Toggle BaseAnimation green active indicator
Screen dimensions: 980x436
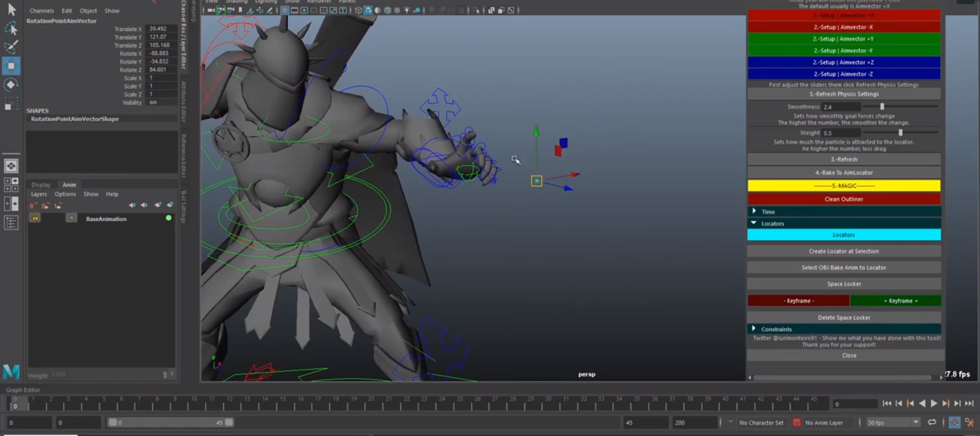[168, 218]
